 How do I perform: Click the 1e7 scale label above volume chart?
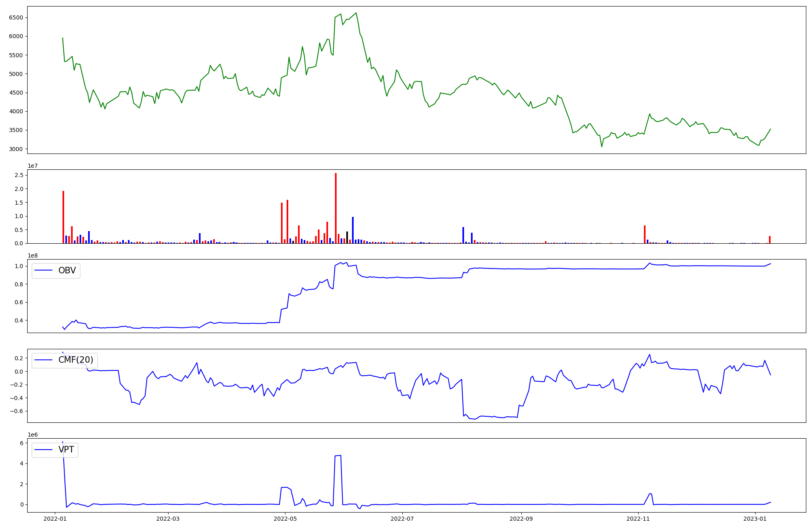coord(33,166)
